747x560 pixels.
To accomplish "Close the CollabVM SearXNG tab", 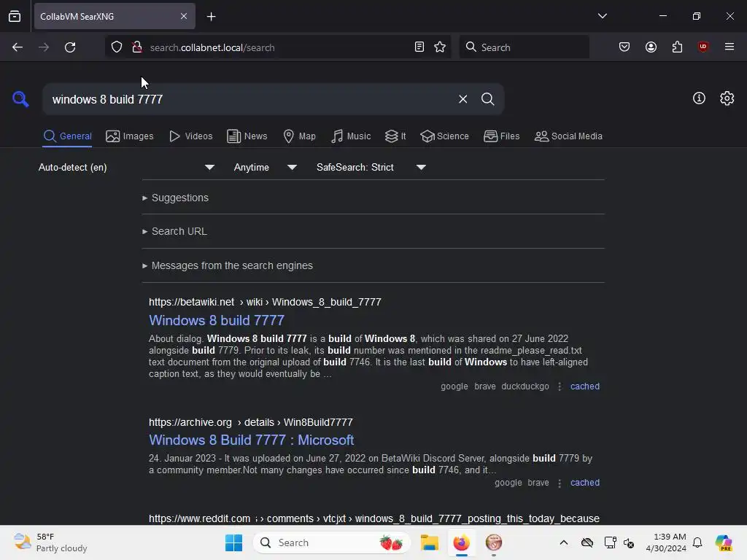I will tap(183, 16).
